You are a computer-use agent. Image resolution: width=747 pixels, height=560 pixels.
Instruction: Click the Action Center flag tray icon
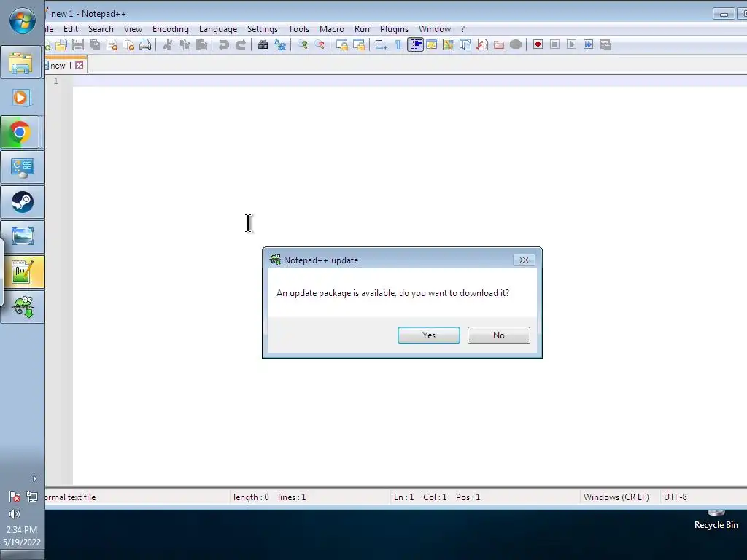click(15, 497)
